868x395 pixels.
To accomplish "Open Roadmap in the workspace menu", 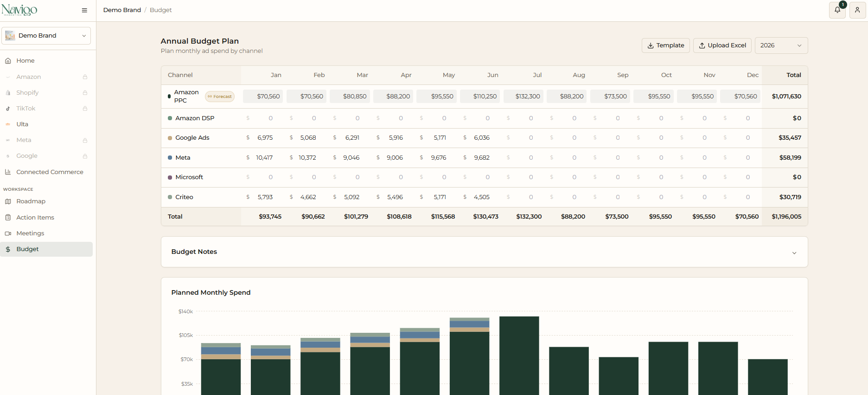I will (x=31, y=201).
